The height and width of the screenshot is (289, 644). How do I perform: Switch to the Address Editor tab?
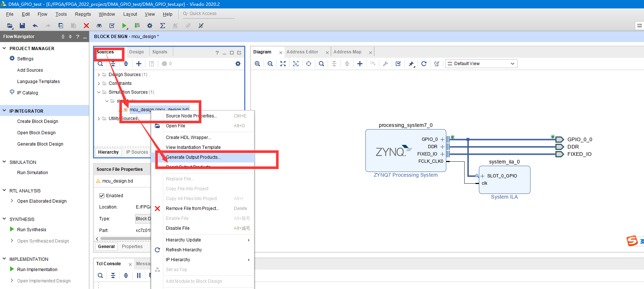click(x=302, y=52)
